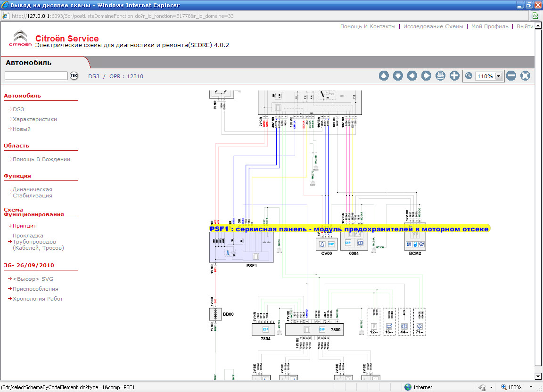The width and height of the screenshot is (543, 392).
Task: Click the Citroën logo
Action: (x=20, y=38)
